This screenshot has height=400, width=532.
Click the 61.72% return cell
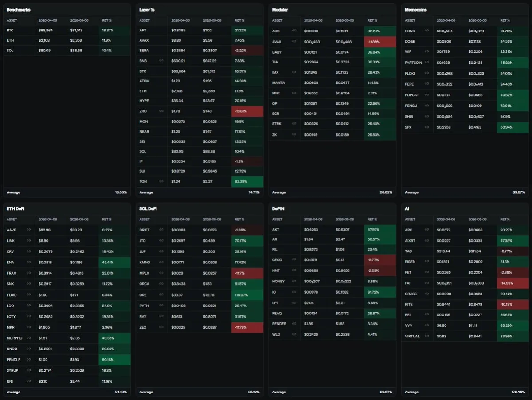[x=380, y=292]
